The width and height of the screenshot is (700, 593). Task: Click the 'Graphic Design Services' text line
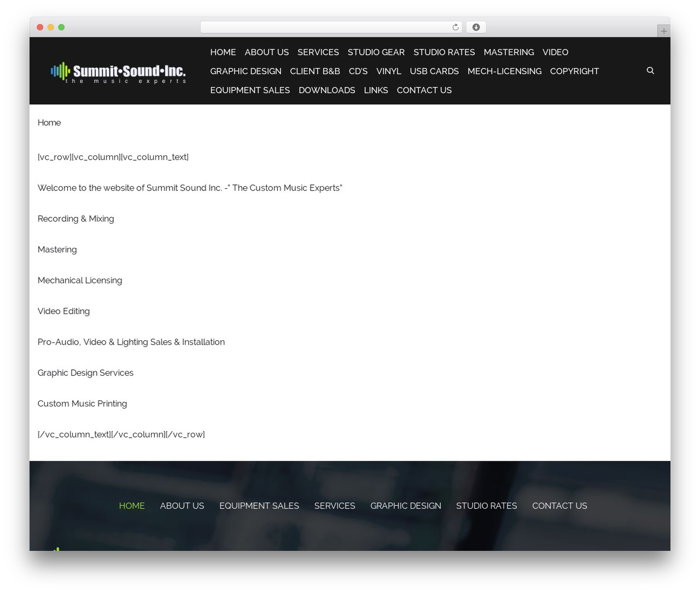tap(86, 373)
